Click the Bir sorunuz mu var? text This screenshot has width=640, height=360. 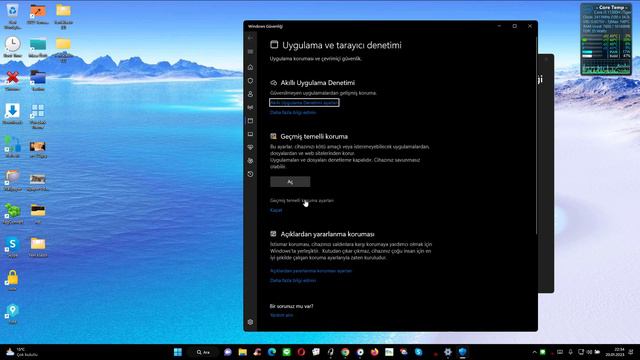point(291,306)
